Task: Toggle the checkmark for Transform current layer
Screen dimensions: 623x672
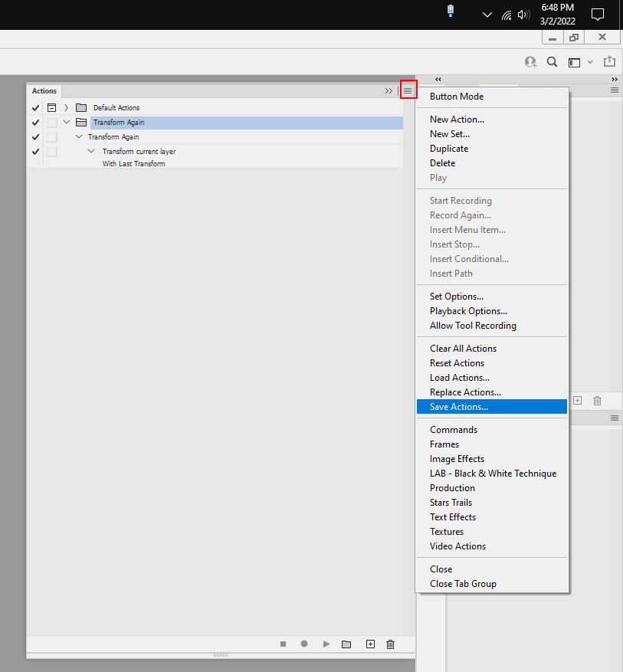Action: (35, 151)
